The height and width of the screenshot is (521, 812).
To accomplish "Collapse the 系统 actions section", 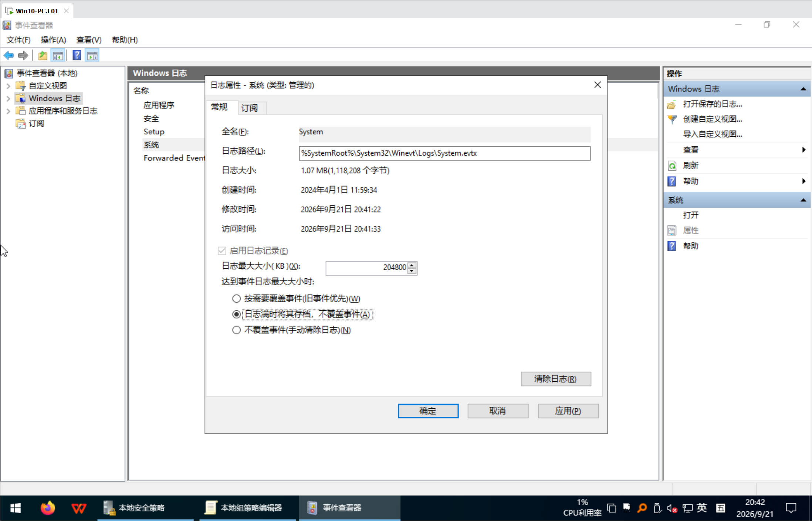I will tap(803, 200).
